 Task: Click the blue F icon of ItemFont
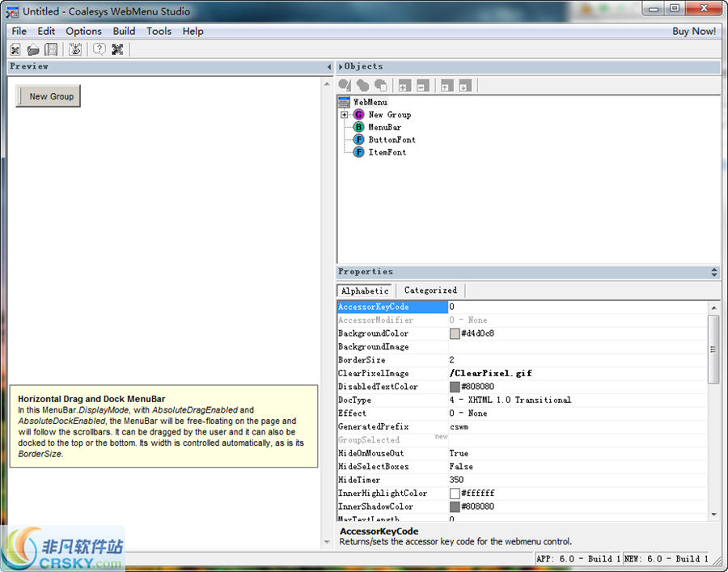[359, 152]
